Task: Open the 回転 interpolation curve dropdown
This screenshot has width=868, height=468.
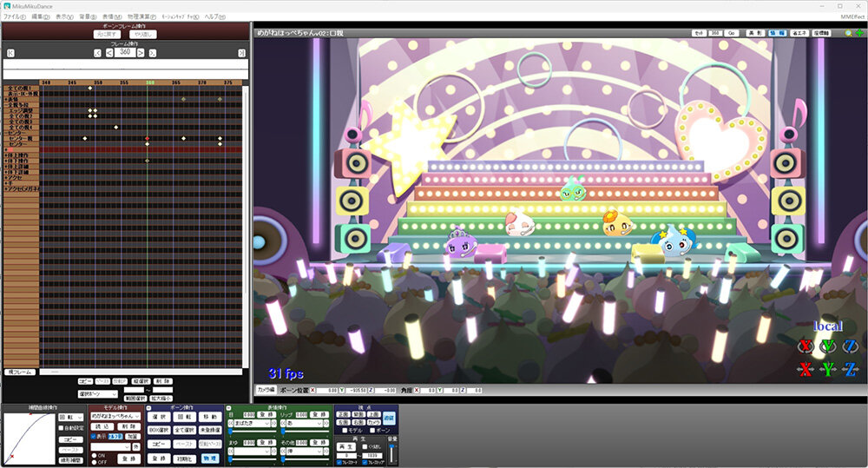Action: point(70,417)
